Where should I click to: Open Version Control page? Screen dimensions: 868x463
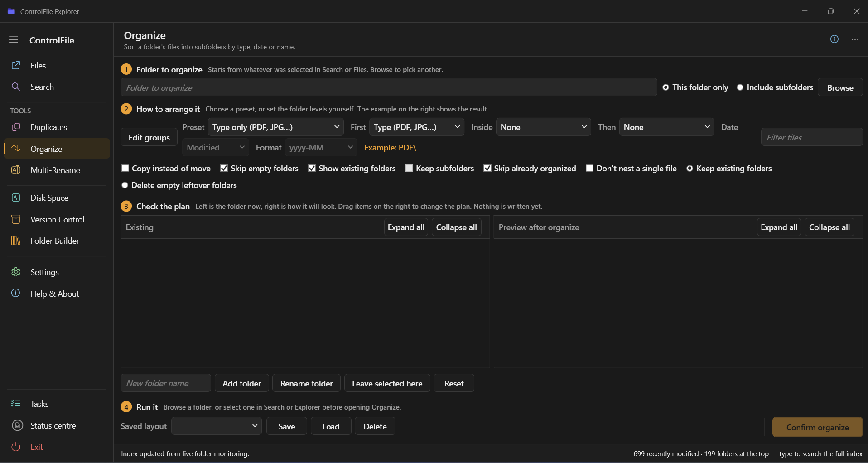57,219
